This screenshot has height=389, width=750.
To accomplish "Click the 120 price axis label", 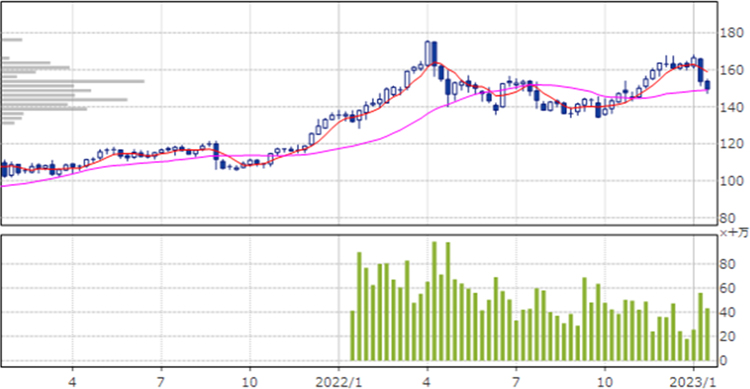I will click(x=732, y=144).
